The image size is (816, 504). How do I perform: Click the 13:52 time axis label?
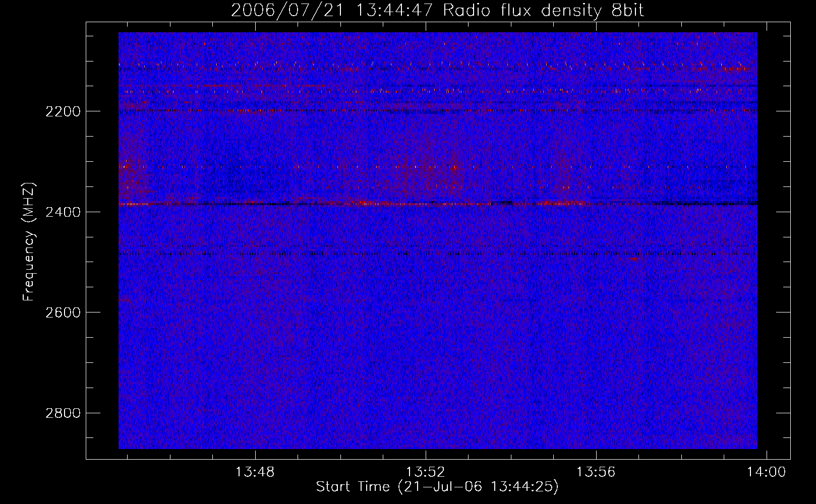coord(426,472)
